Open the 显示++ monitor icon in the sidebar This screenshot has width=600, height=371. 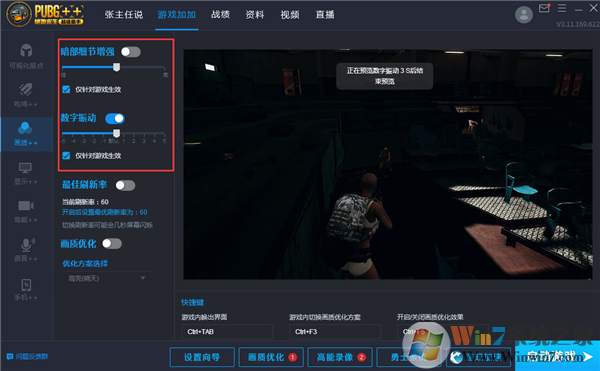pos(25,168)
